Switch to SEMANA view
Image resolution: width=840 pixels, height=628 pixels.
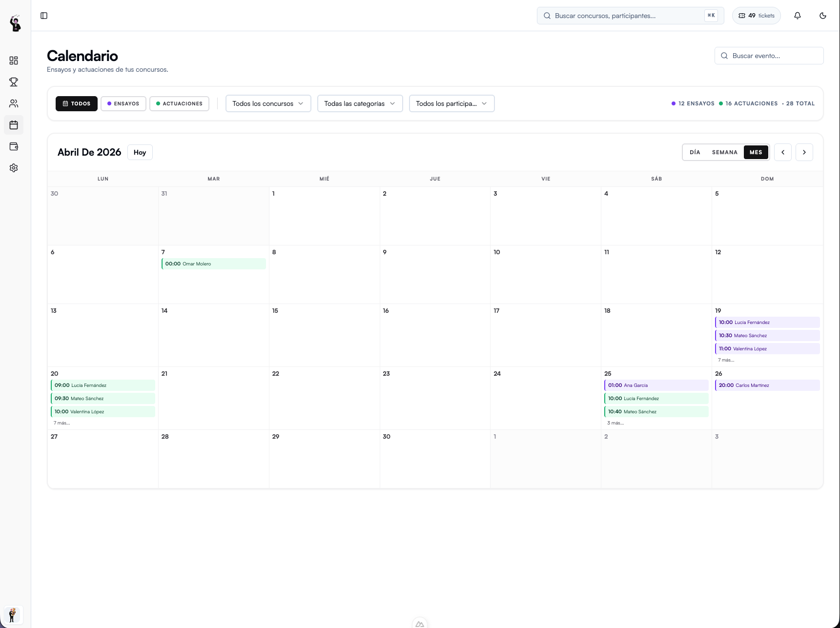pos(725,152)
